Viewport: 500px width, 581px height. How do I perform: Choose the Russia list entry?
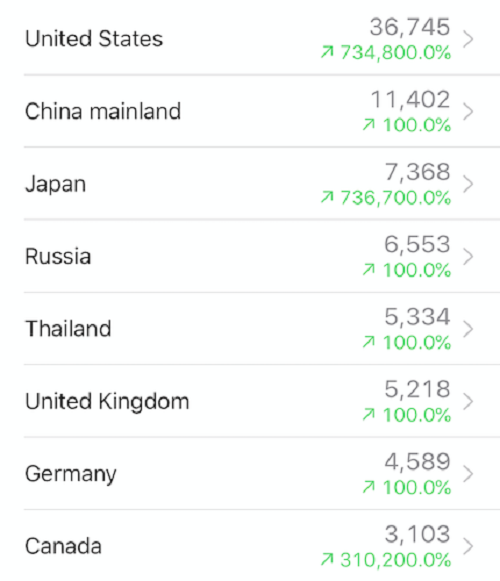[x=58, y=256]
